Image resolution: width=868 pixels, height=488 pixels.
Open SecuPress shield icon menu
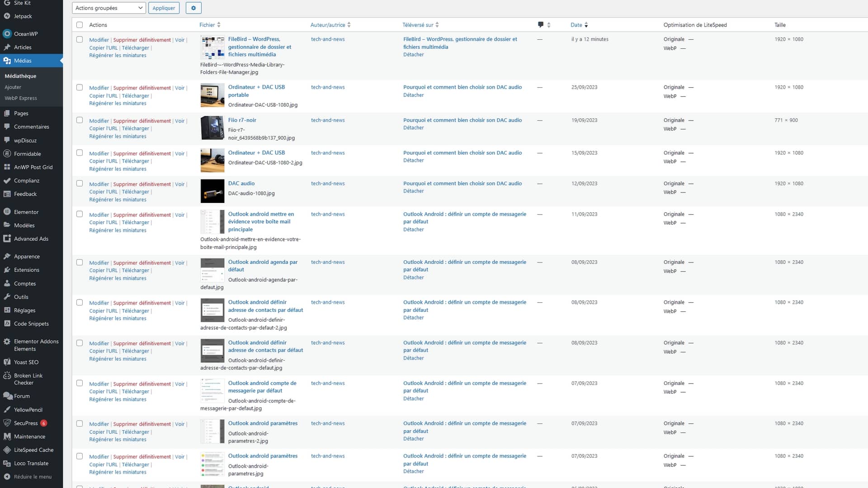[x=7, y=423]
